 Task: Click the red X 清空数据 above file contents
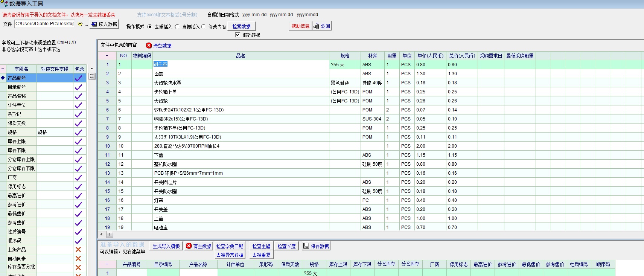pyautogui.click(x=159, y=46)
